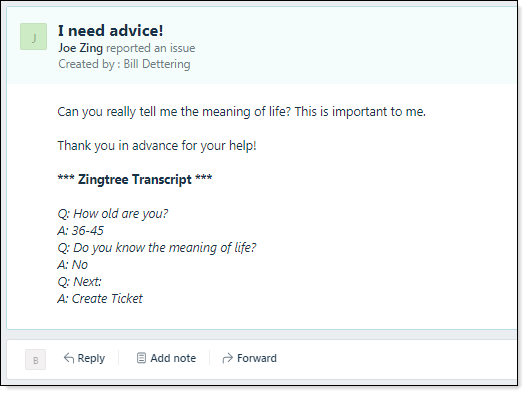Select the answer line 36-45
This screenshot has width=527, height=395.
[x=80, y=231]
